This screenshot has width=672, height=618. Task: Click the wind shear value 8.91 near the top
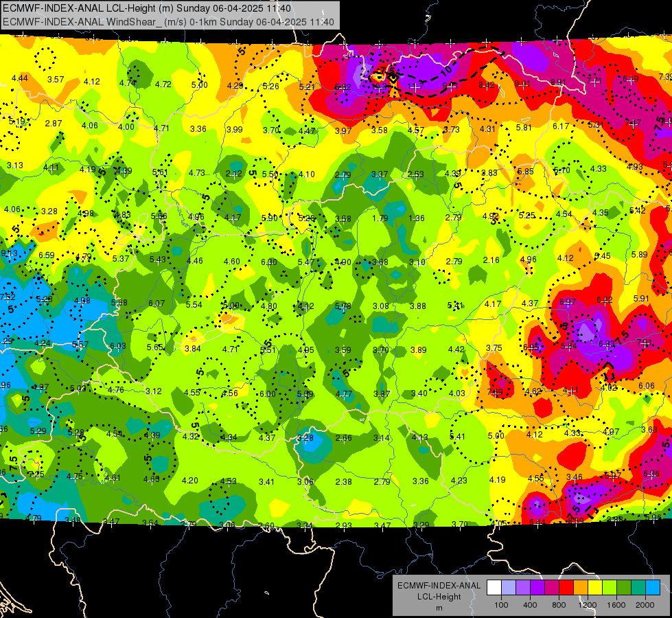pyautogui.click(x=559, y=82)
